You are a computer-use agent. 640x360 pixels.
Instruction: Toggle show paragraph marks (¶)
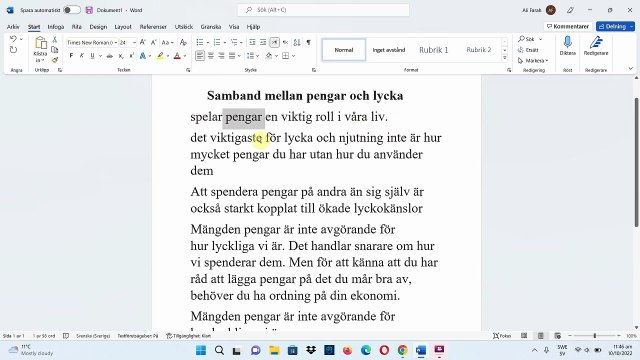point(309,42)
